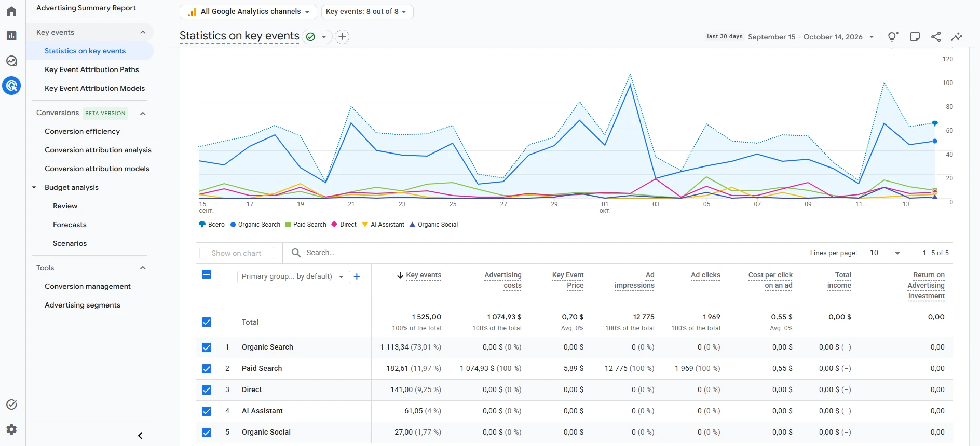This screenshot has width=980, height=446.
Task: Select the Organic Social row label
Action: (266, 432)
